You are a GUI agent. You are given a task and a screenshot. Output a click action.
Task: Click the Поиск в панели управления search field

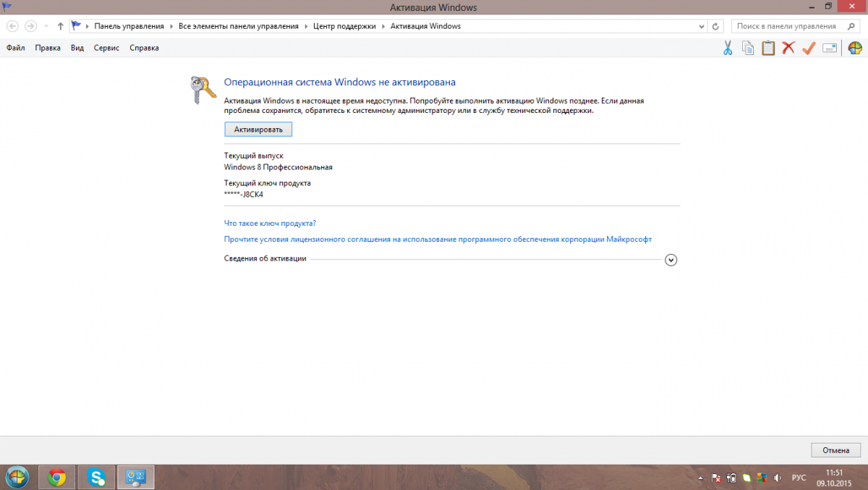pos(788,26)
